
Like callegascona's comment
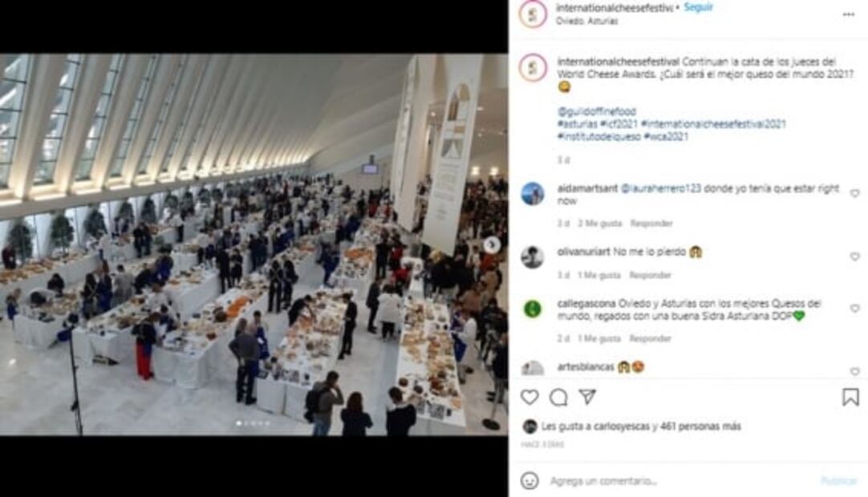coord(854,309)
